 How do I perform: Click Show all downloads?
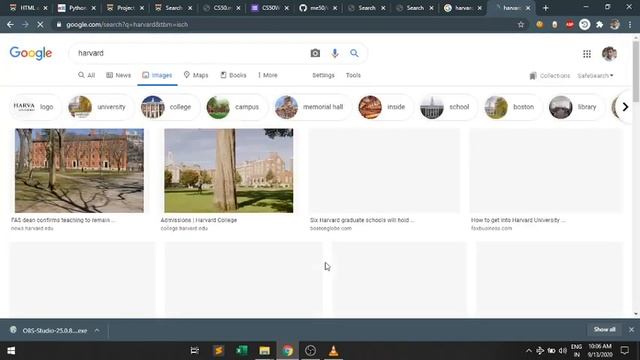pyautogui.click(x=604, y=329)
